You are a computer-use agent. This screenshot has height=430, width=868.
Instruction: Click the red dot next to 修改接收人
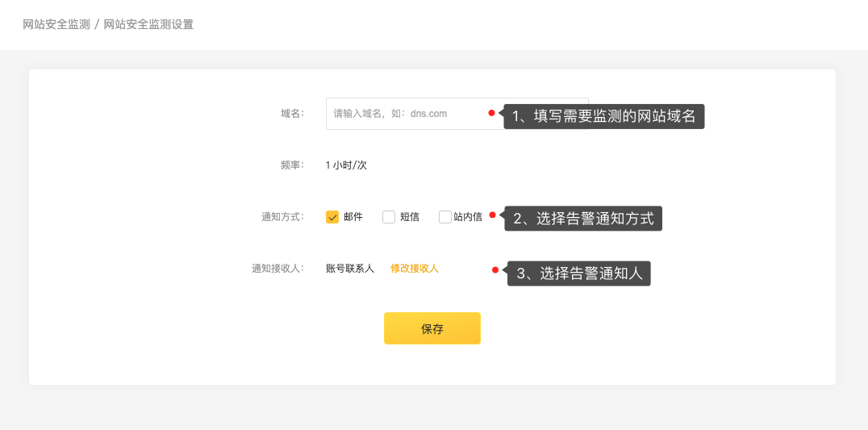495,270
